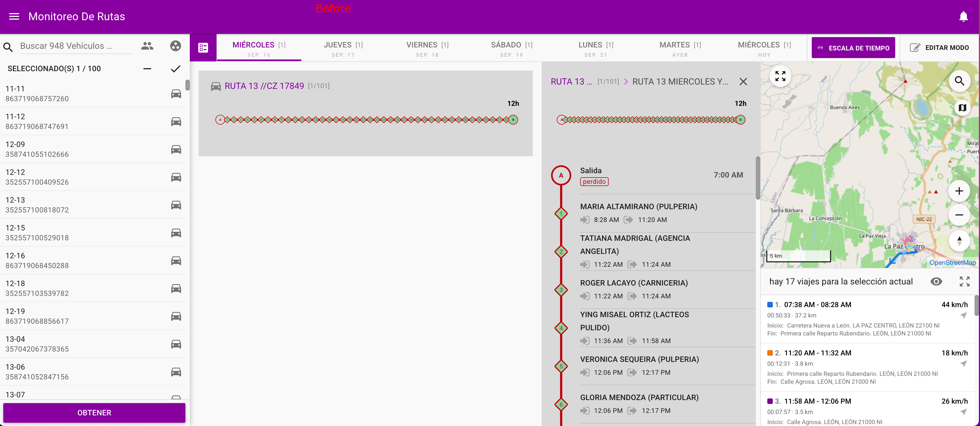Select stop VERONICA SEQUEIRA (PULPERIA)
Viewport: 980px width, 426px height.
(668, 366)
